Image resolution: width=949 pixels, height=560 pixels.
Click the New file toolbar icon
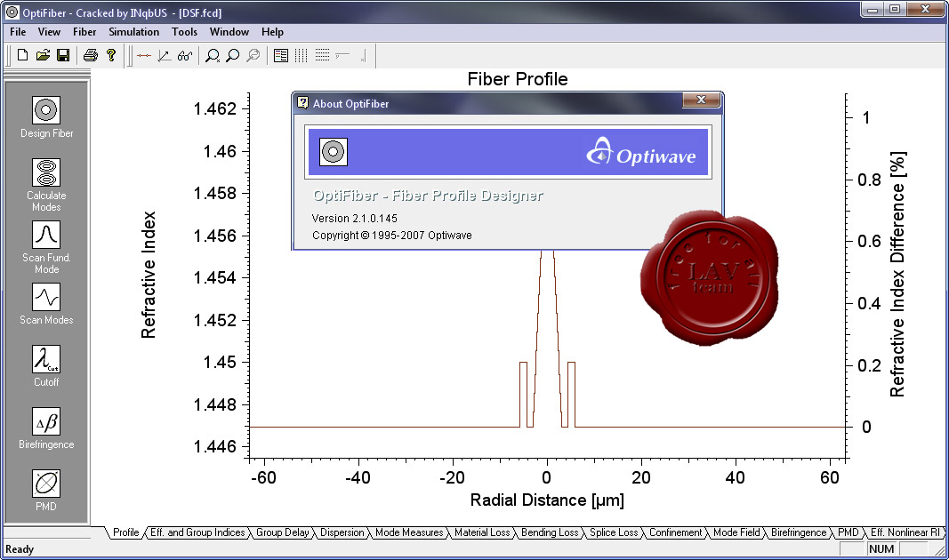(x=22, y=56)
